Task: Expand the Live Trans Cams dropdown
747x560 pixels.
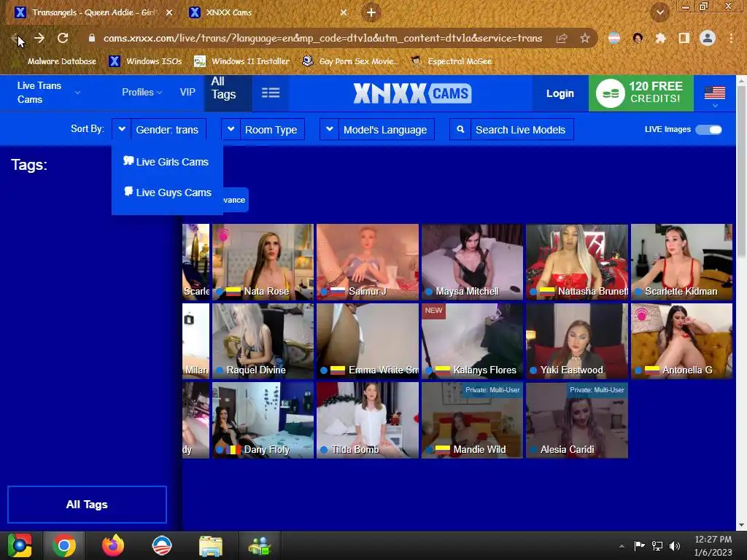Action: pos(48,93)
